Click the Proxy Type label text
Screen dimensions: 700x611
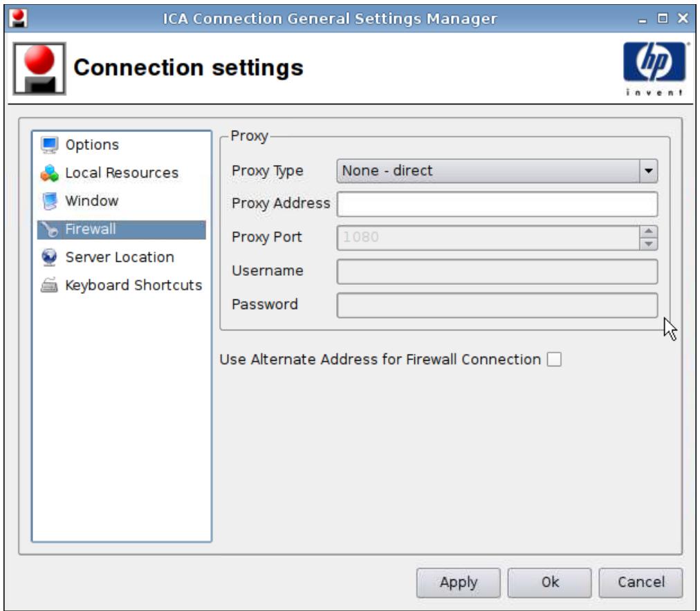point(268,171)
